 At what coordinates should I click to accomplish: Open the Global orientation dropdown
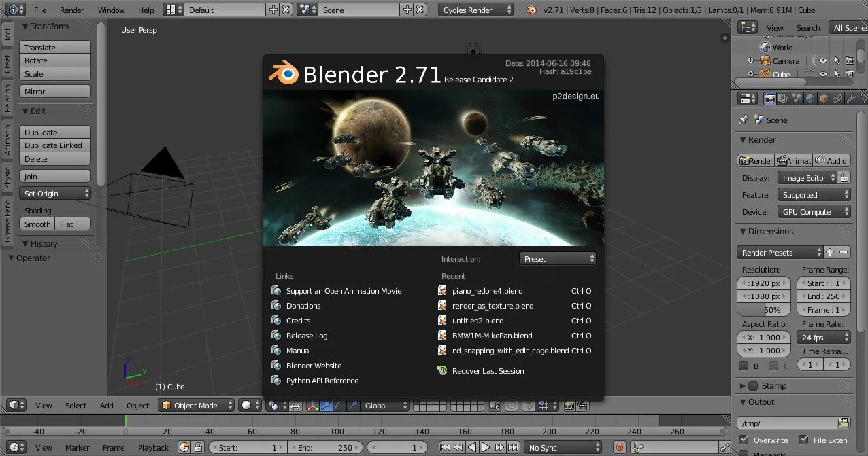click(385, 406)
